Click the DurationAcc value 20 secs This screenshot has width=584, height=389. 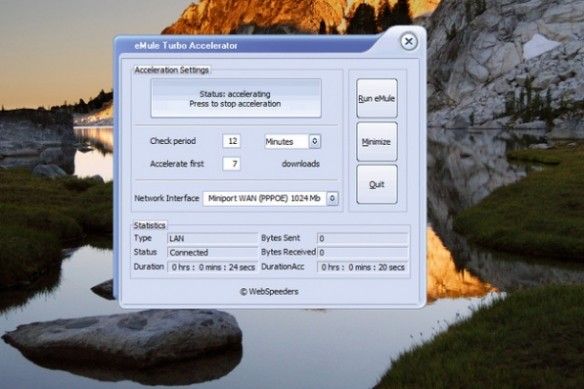click(363, 267)
